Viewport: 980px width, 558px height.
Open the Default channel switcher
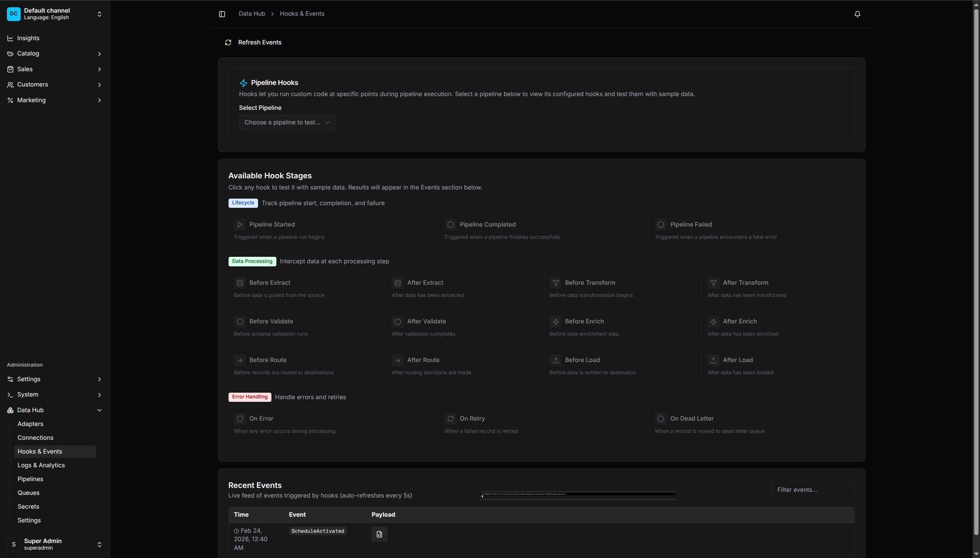[54, 14]
